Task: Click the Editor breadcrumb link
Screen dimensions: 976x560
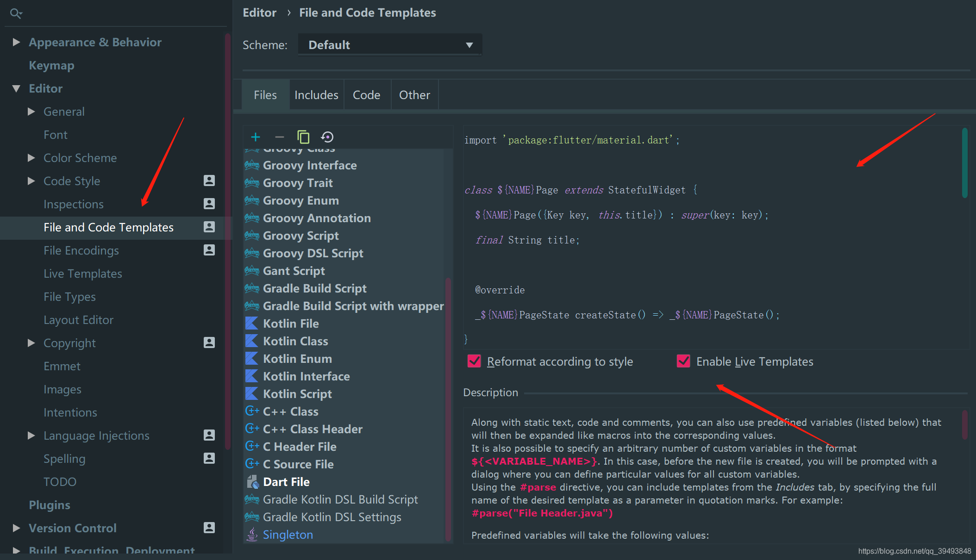Action: coord(259,12)
